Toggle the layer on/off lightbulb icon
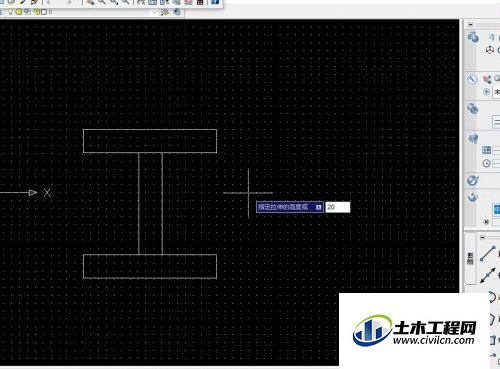 click(x=11, y=12)
